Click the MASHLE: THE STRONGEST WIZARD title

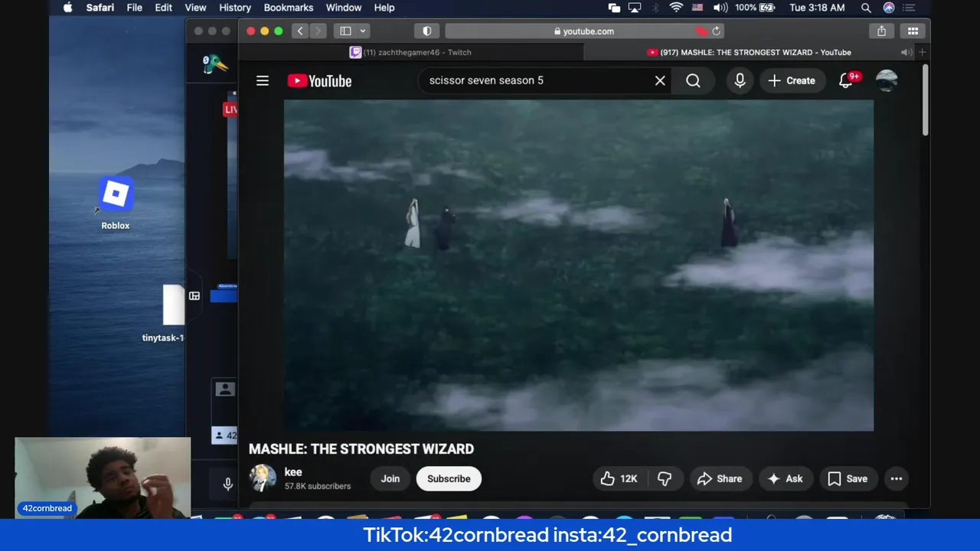[361, 449]
